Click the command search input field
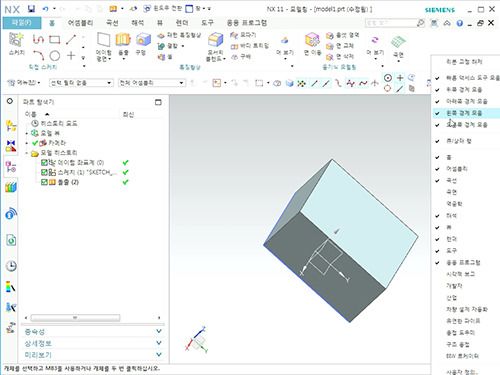The width and height of the screenshot is (500, 375). (x=391, y=23)
